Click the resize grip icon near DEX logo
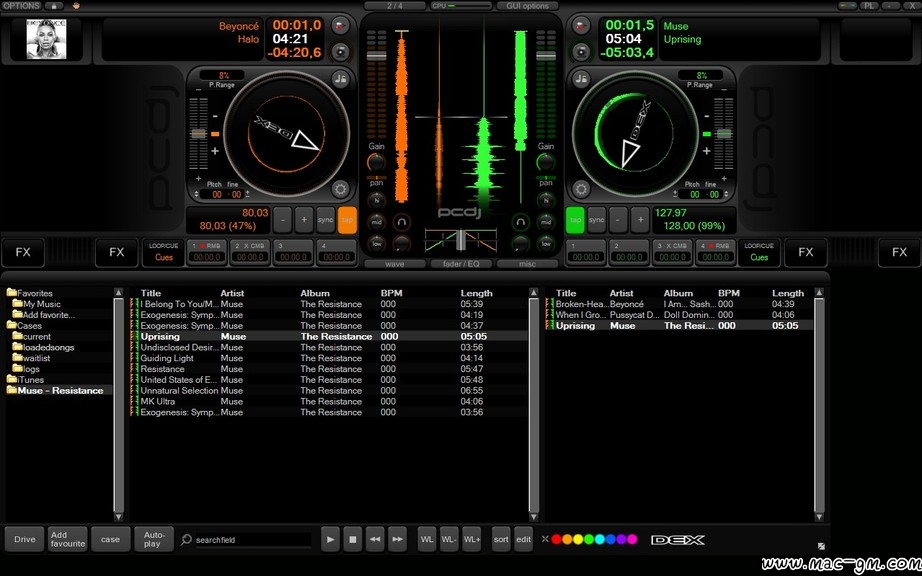The image size is (922, 576). 821,546
